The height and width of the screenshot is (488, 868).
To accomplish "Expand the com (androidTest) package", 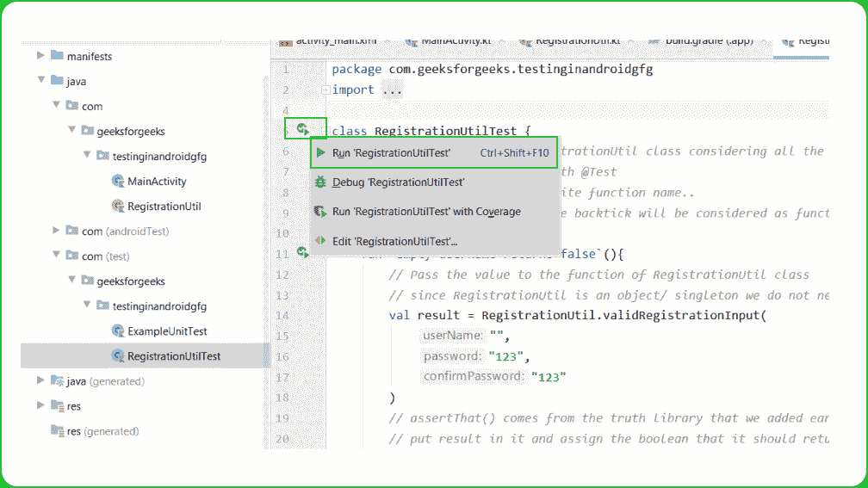I will click(56, 231).
